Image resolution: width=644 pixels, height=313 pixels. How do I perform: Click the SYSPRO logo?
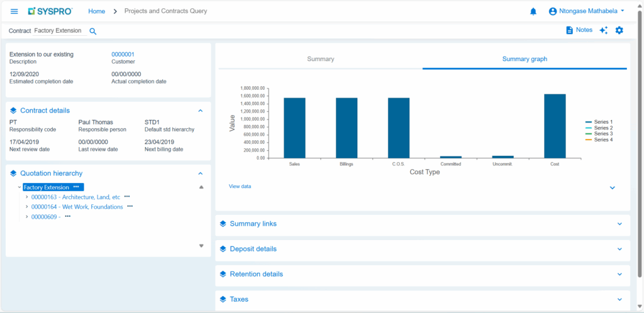[50, 11]
